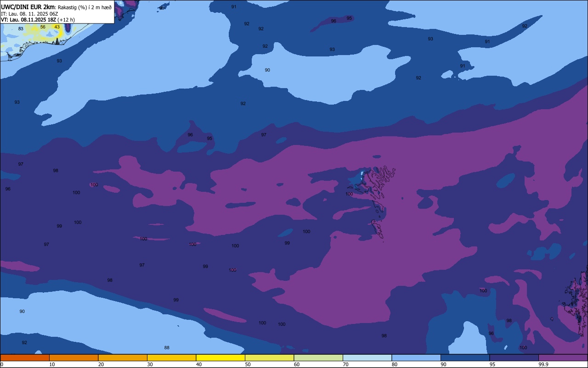Screen dimensions: 588x368
Task: Click the "70" legend tick label
Action: pyautogui.click(x=345, y=364)
